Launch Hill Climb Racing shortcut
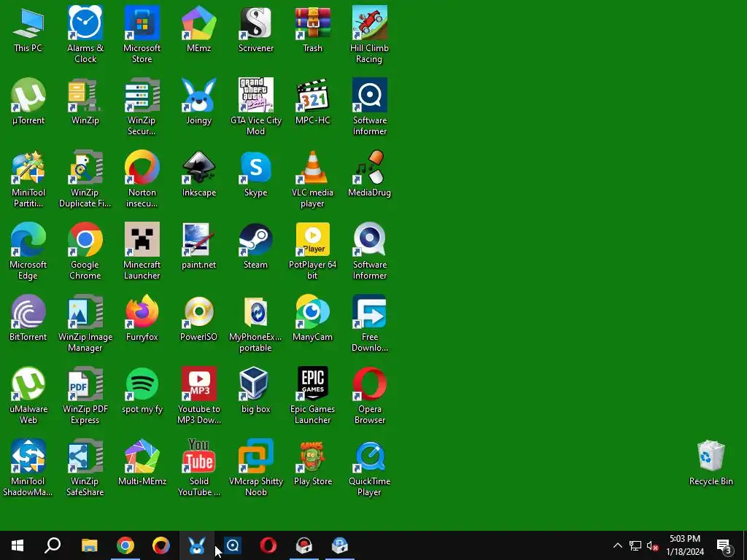Viewport: 747px width, 560px height. pos(369,34)
